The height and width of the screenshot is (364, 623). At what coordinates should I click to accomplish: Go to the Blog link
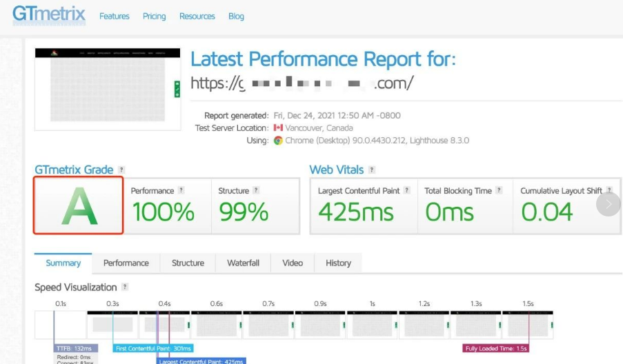pyautogui.click(x=236, y=17)
